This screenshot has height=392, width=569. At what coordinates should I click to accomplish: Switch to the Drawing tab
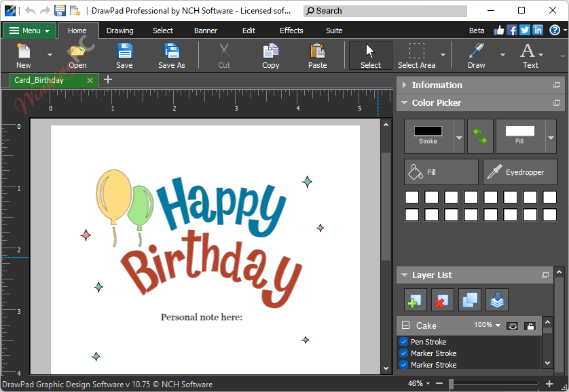pyautogui.click(x=120, y=31)
